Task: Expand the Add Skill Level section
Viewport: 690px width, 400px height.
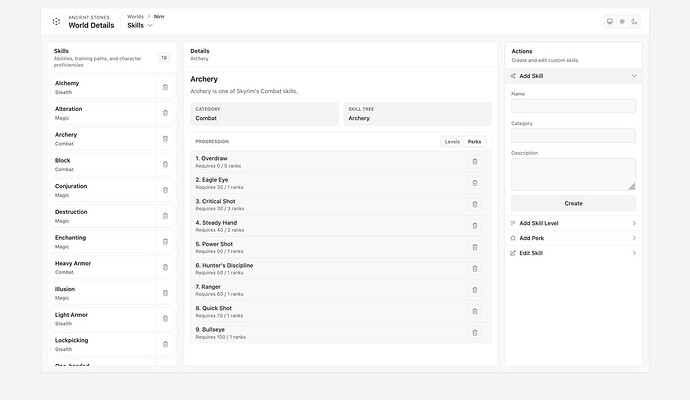Action: [x=573, y=223]
